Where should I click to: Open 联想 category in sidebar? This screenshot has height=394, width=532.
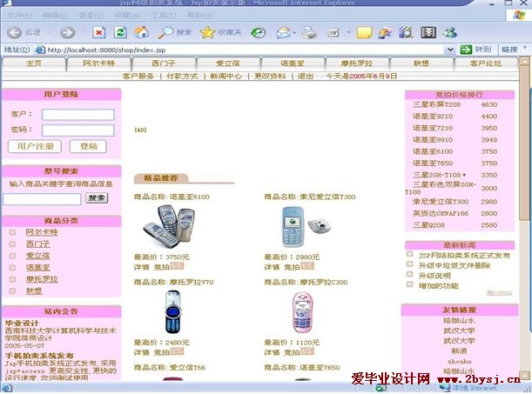34,291
